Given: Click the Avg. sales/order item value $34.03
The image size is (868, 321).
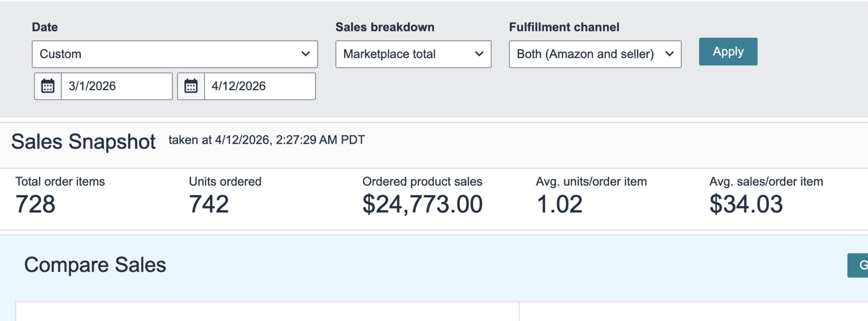Looking at the screenshot, I should (x=746, y=204).
